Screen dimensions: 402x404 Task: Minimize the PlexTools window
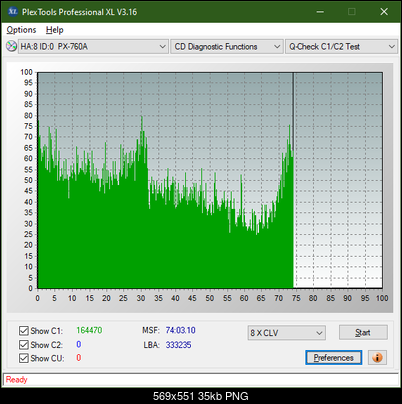(x=320, y=12)
